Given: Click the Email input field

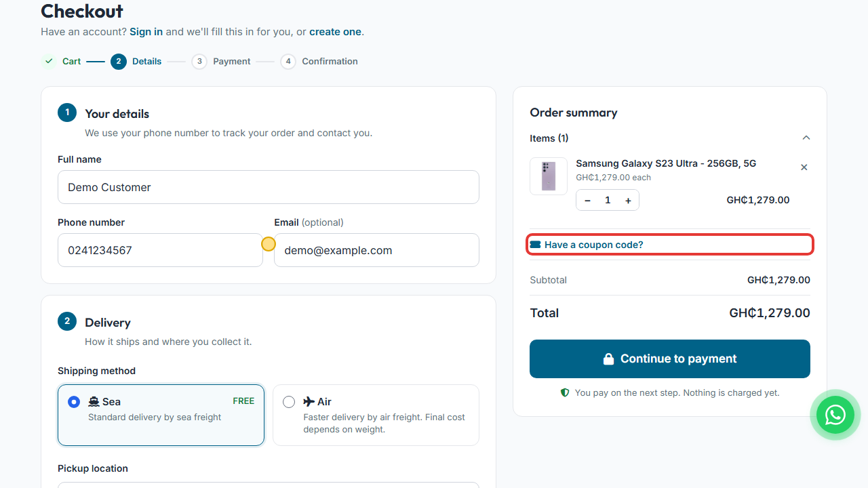Looking at the screenshot, I should [x=376, y=250].
